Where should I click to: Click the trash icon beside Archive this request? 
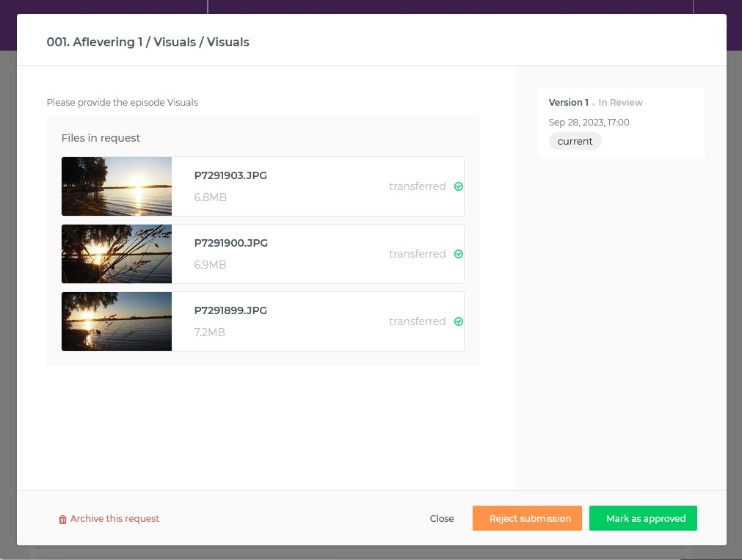[x=62, y=520]
